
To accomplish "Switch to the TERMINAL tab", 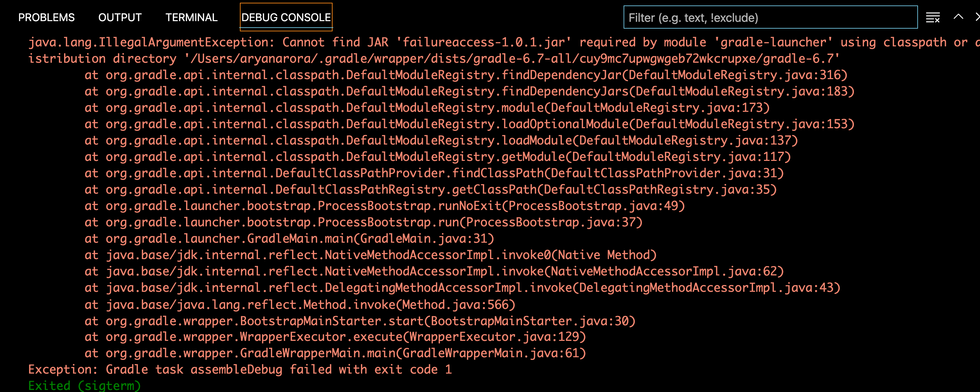I will (x=191, y=17).
